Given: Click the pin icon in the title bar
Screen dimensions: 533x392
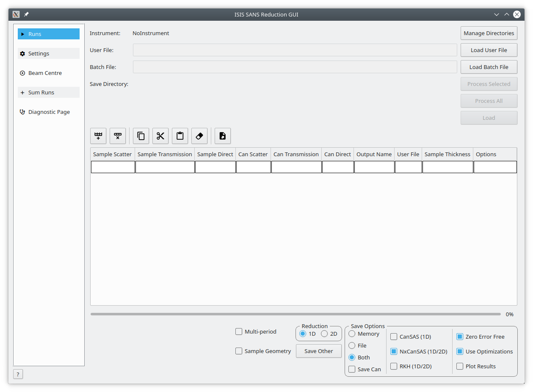Looking at the screenshot, I should point(26,14).
